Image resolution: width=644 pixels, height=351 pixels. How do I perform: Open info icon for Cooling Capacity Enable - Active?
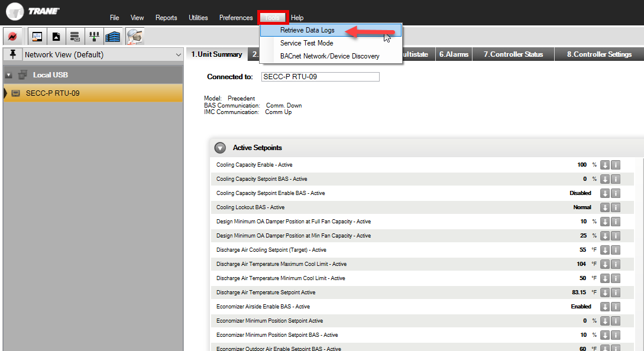[615, 165]
